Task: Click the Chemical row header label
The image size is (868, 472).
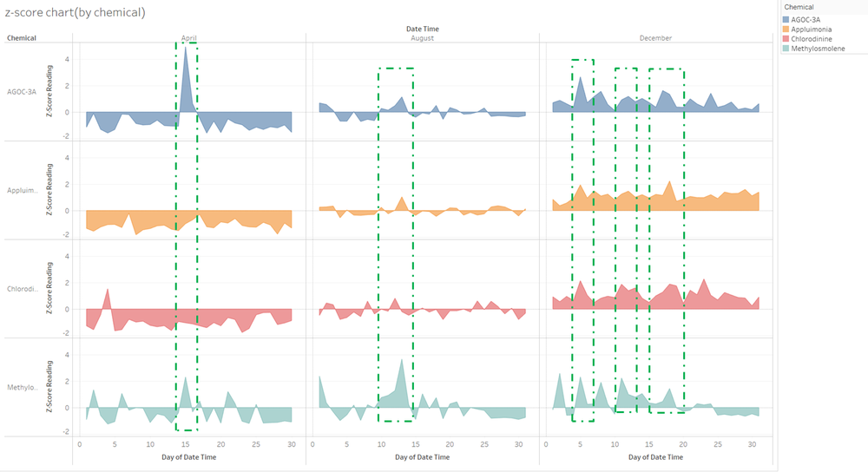Action: pyautogui.click(x=22, y=38)
